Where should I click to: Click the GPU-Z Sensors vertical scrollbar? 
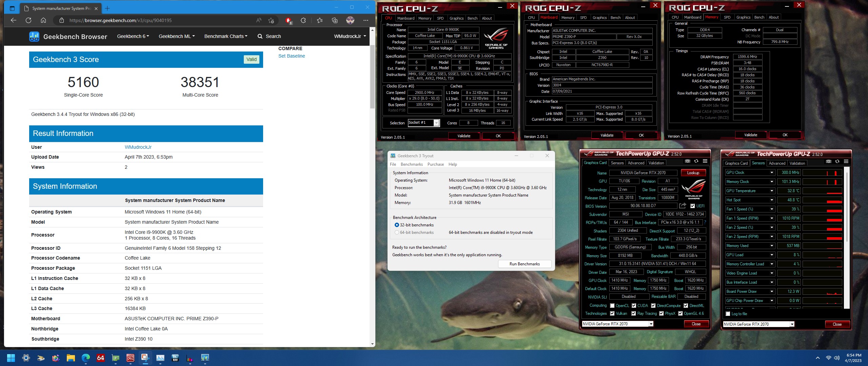pyautogui.click(x=847, y=237)
